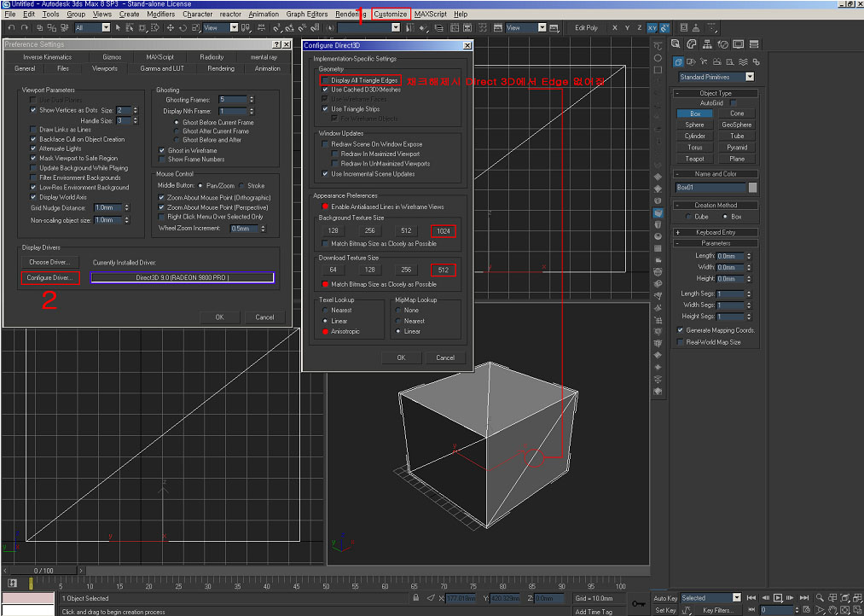This screenshot has width=864, height=616.
Task: Click the color swatch next to Box01
Action: coord(753,186)
